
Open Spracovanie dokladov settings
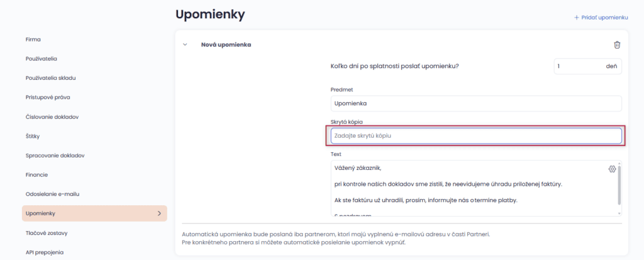[x=55, y=155]
